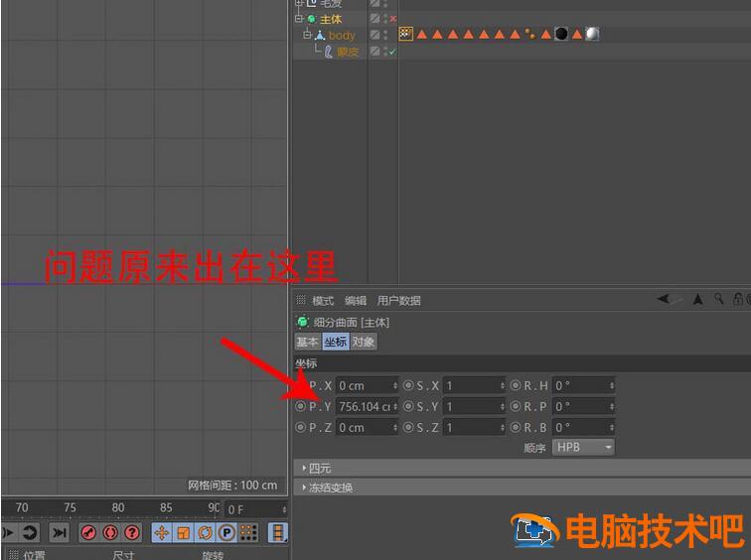Open the 顺序 HPB dropdown

pyautogui.click(x=583, y=447)
